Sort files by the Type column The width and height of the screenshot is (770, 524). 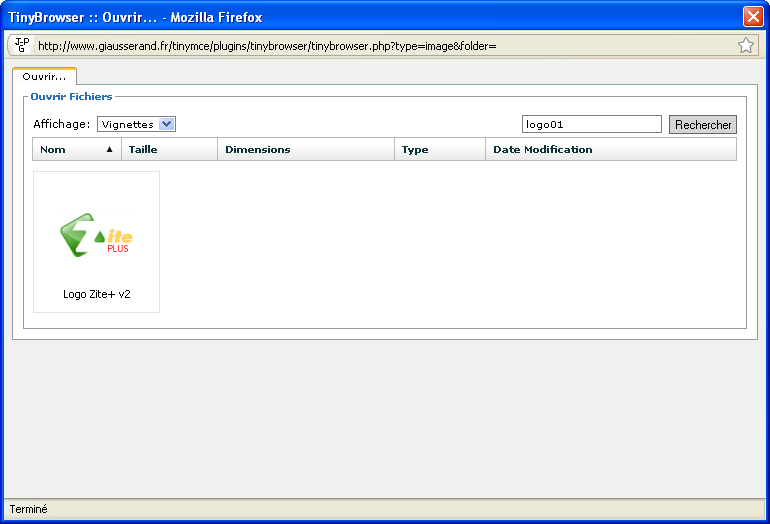tap(414, 149)
